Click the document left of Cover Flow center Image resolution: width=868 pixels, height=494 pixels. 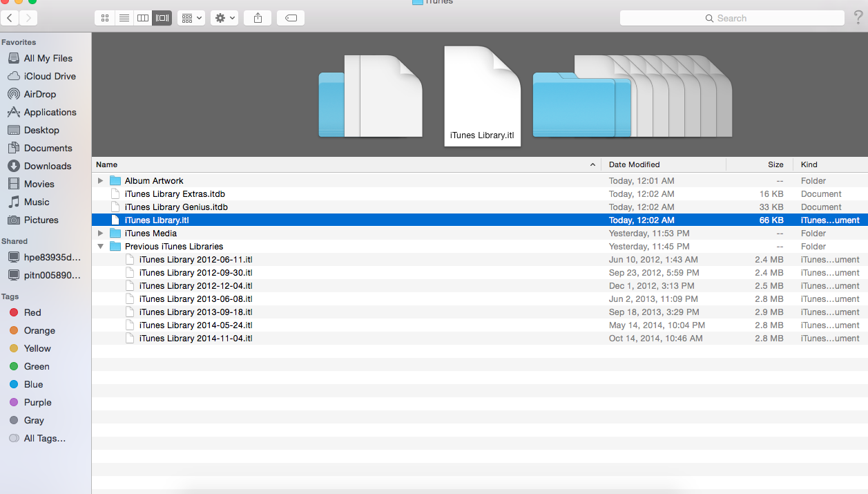(391, 96)
